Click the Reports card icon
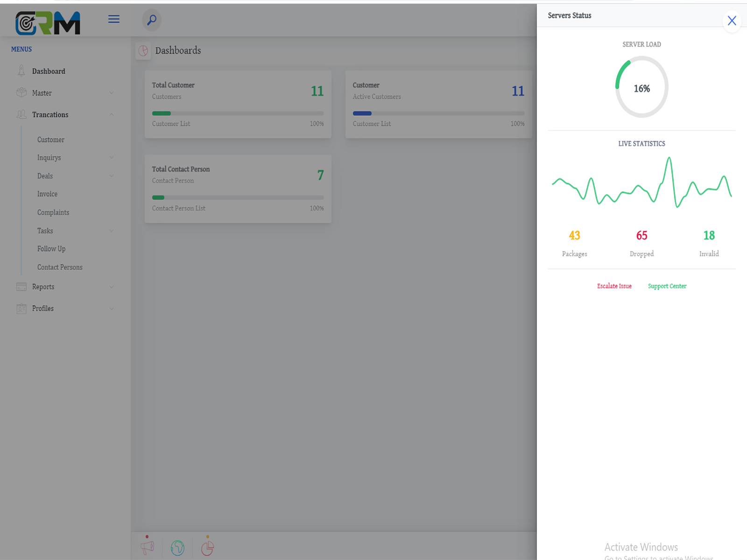The width and height of the screenshot is (747, 560). click(x=21, y=287)
